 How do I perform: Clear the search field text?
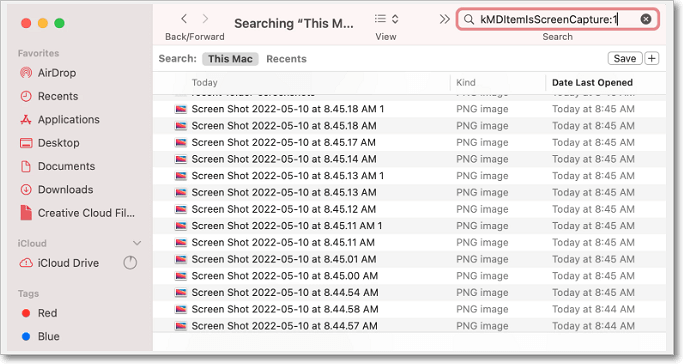click(x=646, y=19)
